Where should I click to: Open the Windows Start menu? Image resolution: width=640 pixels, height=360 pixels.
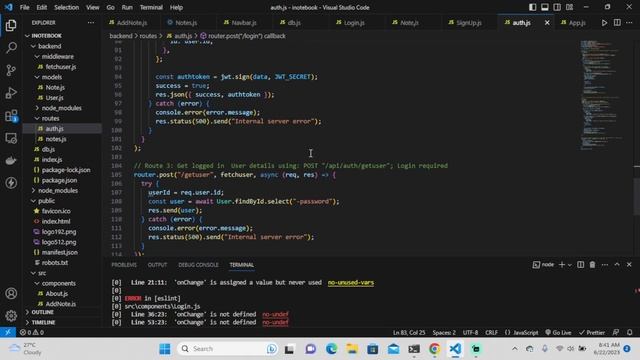pyautogui.click(x=165, y=349)
